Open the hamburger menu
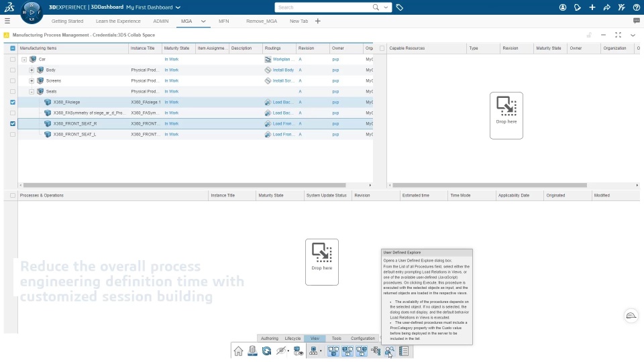 point(7,21)
